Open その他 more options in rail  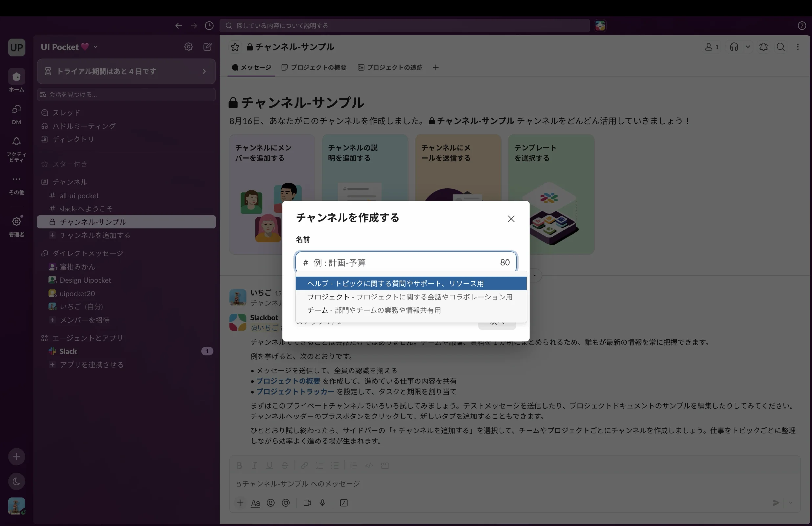point(16,185)
